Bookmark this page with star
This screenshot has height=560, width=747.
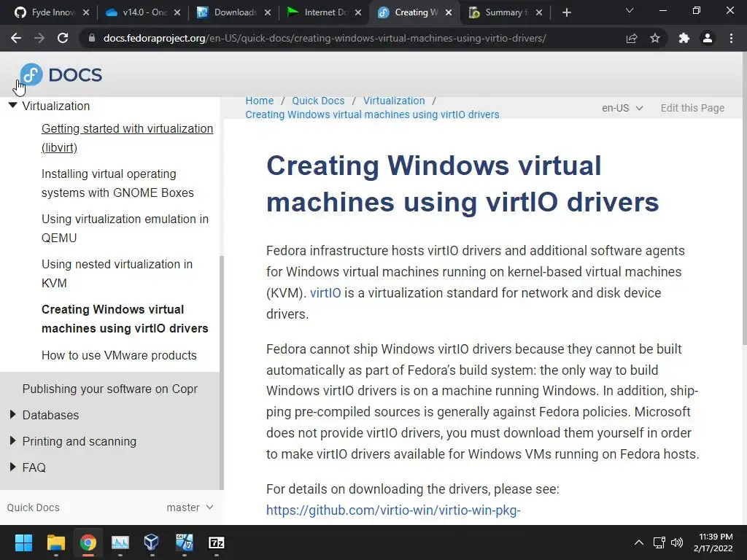[x=655, y=38]
